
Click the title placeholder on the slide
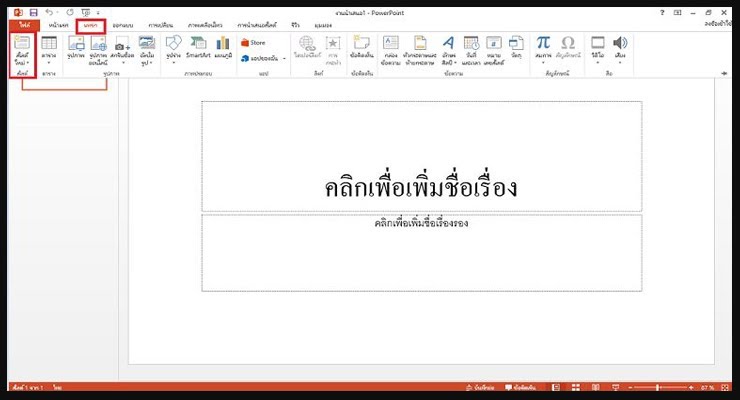point(421,186)
